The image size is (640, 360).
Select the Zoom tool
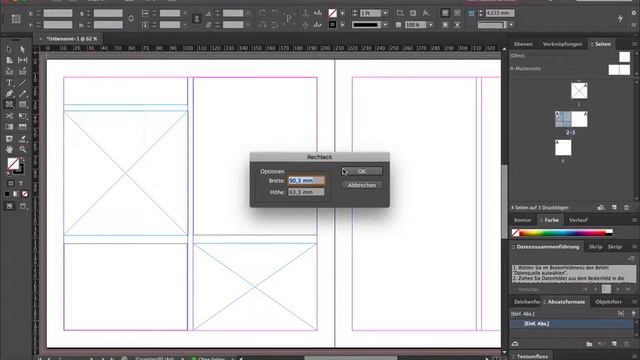[x=22, y=150]
